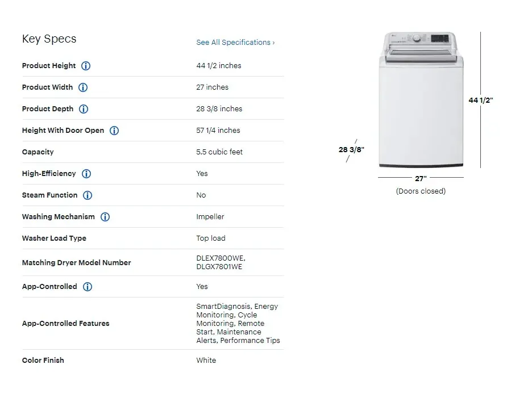Open High-Efficiency info icon
532x402 pixels.
click(86, 174)
